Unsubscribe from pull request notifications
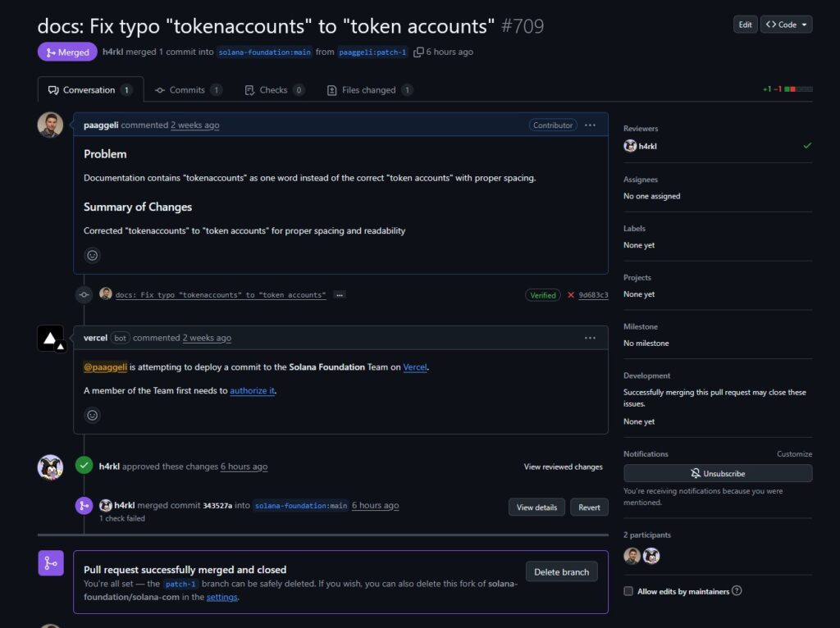The image size is (840, 628). [718, 474]
